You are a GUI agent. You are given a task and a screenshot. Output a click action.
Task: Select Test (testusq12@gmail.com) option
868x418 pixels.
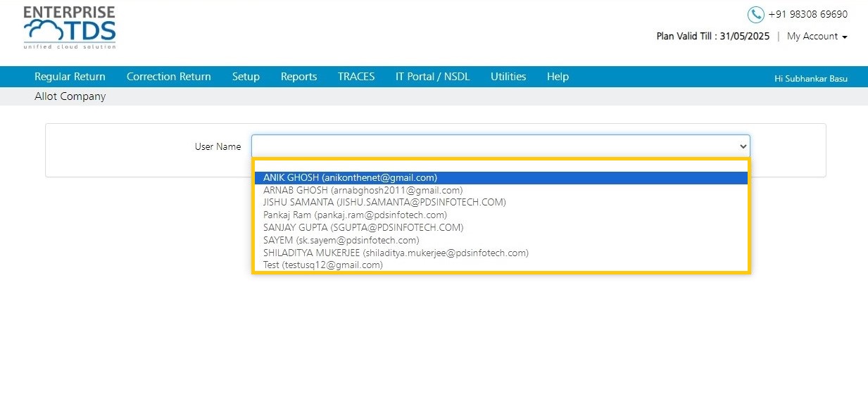point(501,265)
